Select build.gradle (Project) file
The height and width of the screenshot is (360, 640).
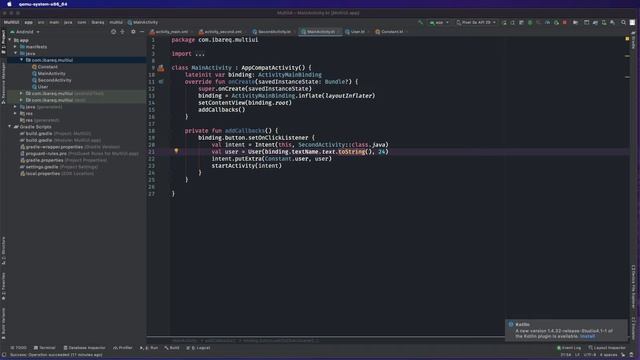55,133
